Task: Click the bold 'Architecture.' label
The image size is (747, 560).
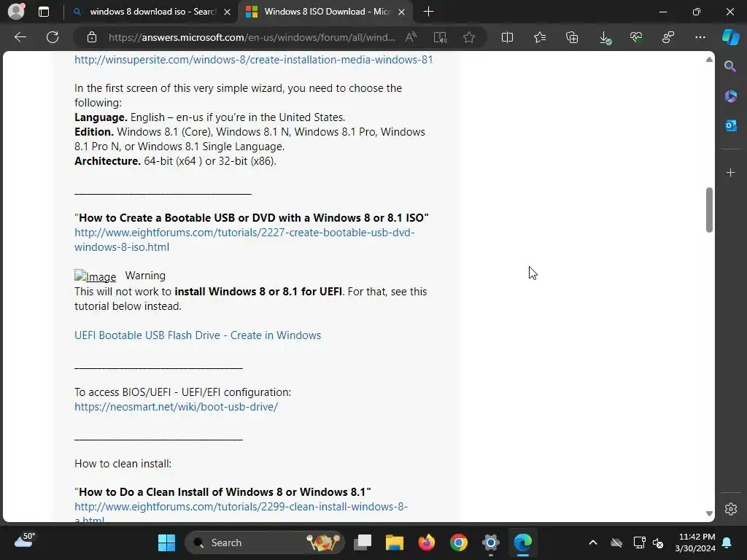Action: tap(107, 161)
